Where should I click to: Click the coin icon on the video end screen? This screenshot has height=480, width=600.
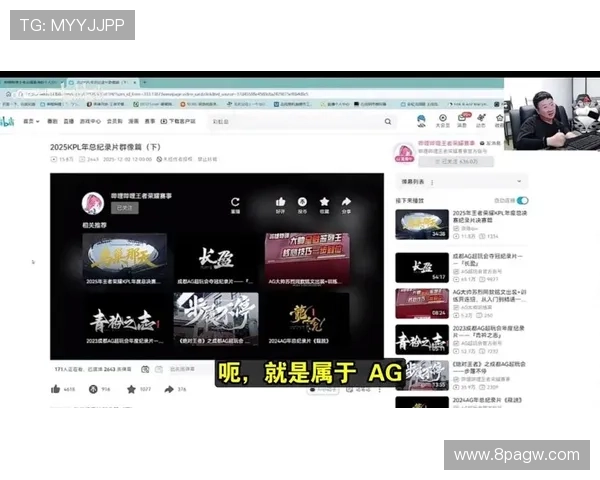coord(302,201)
